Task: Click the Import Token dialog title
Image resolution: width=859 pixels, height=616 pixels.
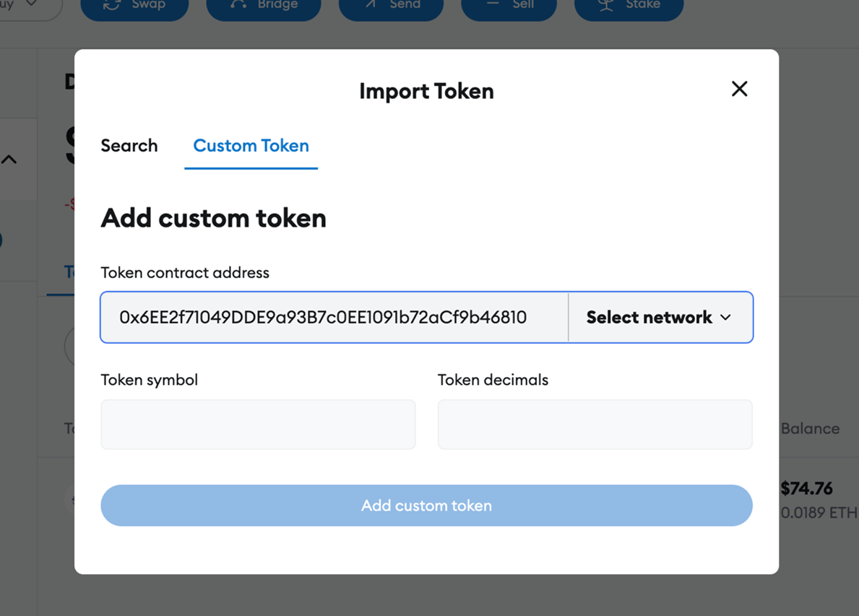Action: [426, 91]
